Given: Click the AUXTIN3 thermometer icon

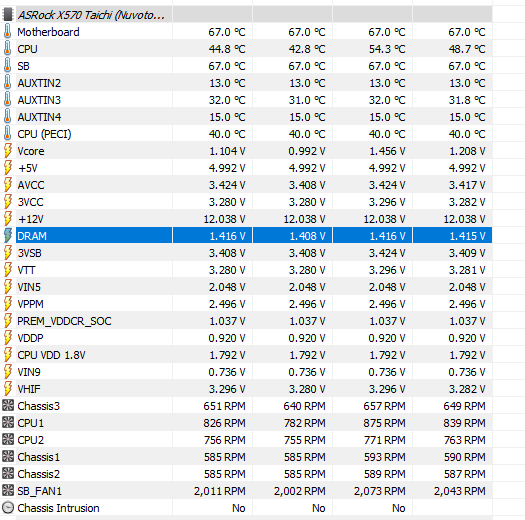Looking at the screenshot, I should tap(7, 100).
